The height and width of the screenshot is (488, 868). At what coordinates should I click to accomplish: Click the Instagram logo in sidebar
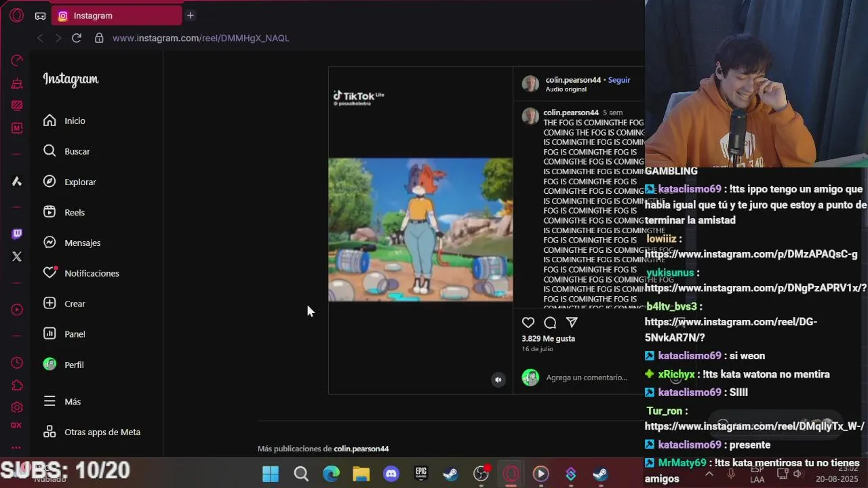click(71, 79)
